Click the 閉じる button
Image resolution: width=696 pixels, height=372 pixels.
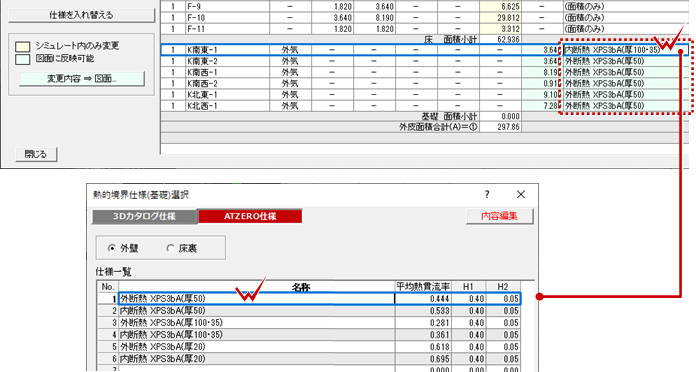point(36,154)
